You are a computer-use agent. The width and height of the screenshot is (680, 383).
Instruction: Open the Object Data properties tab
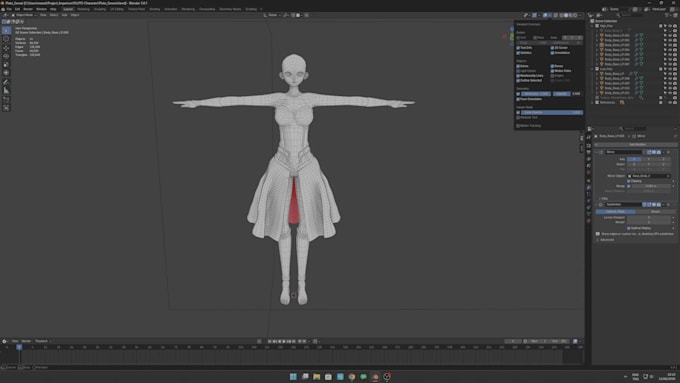coord(588,213)
